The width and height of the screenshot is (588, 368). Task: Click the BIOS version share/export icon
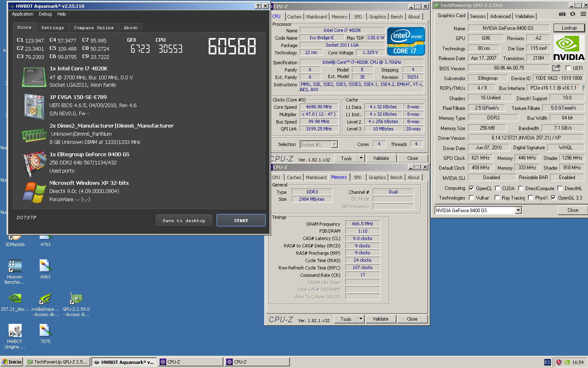[x=556, y=68]
